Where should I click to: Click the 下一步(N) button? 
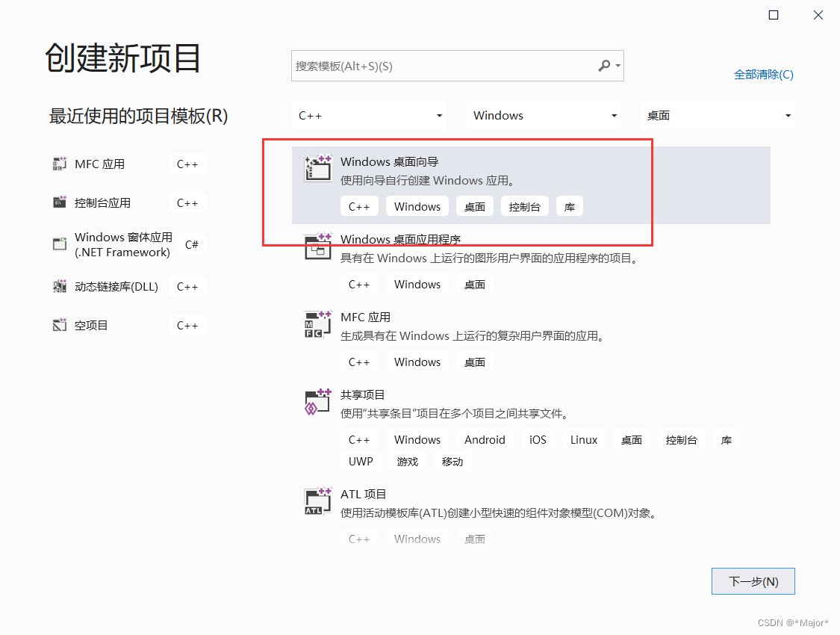tap(753, 581)
